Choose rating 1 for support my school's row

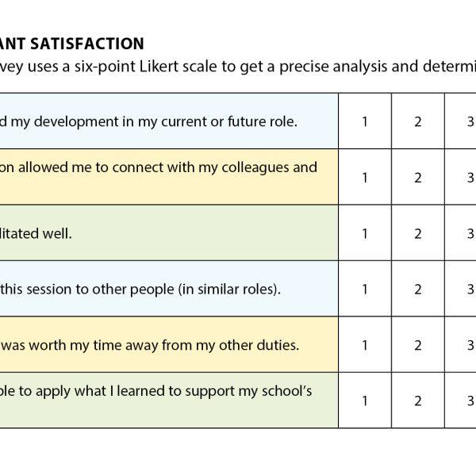(365, 401)
